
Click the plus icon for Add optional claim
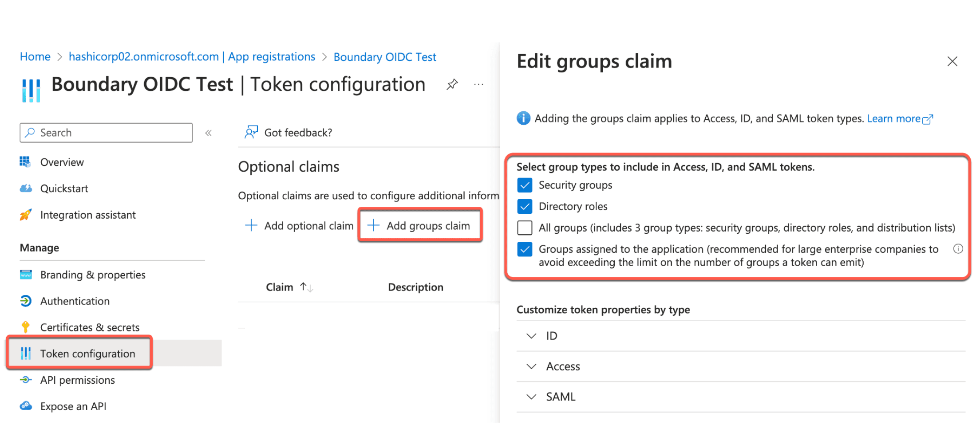pos(251,225)
